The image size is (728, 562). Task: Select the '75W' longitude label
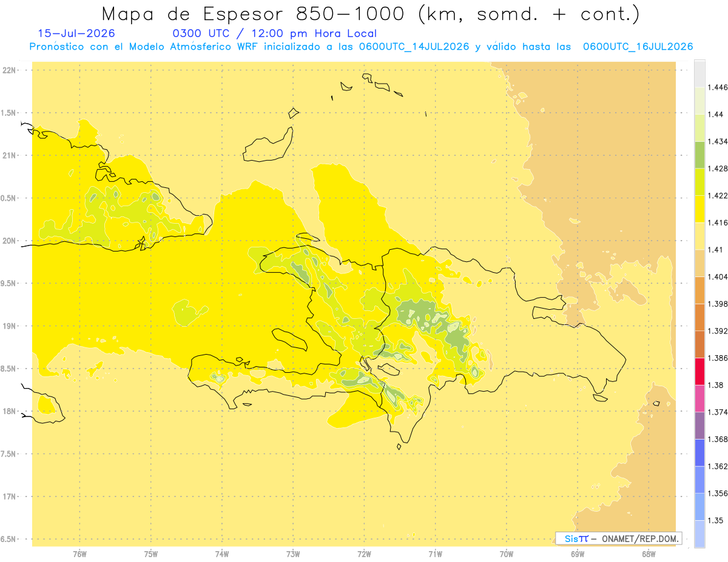click(x=151, y=554)
